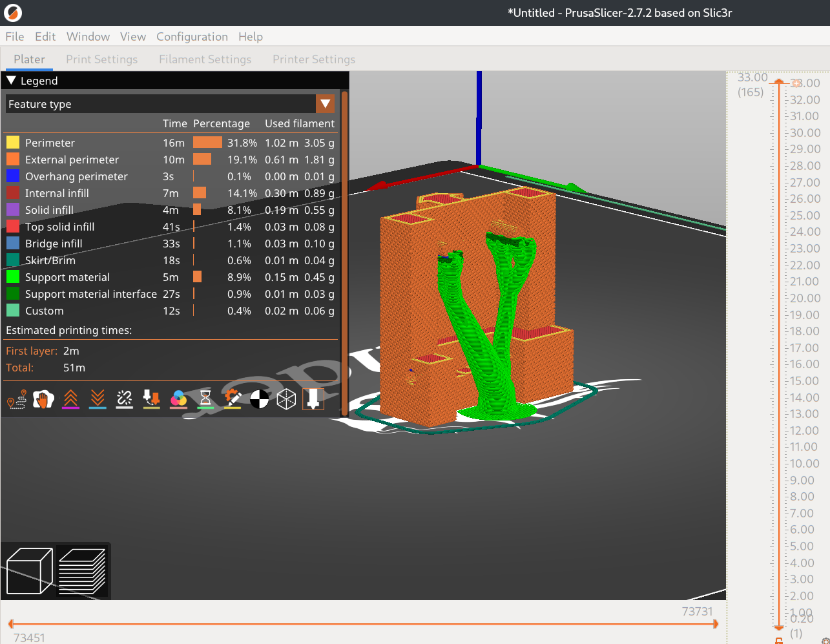The image size is (830, 644).
Task: Toggle the tool changes marker icon
Action: tap(151, 399)
